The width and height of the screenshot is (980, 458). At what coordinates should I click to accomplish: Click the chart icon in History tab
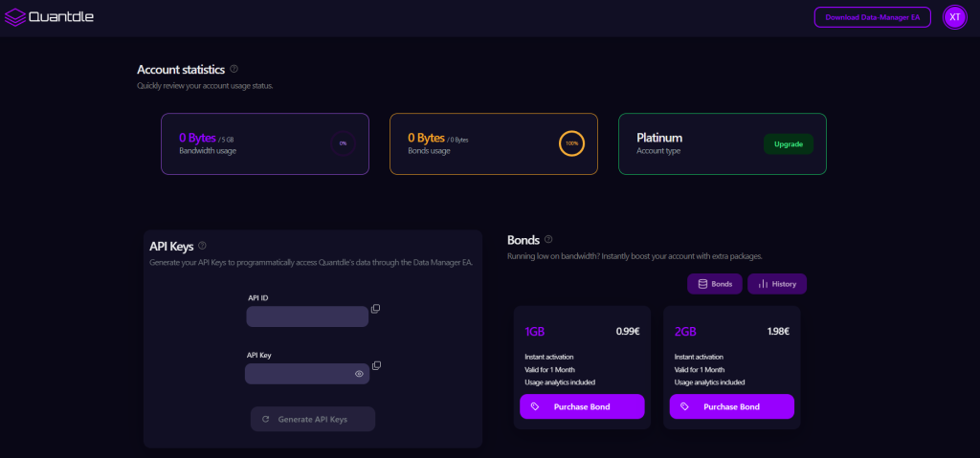763,284
